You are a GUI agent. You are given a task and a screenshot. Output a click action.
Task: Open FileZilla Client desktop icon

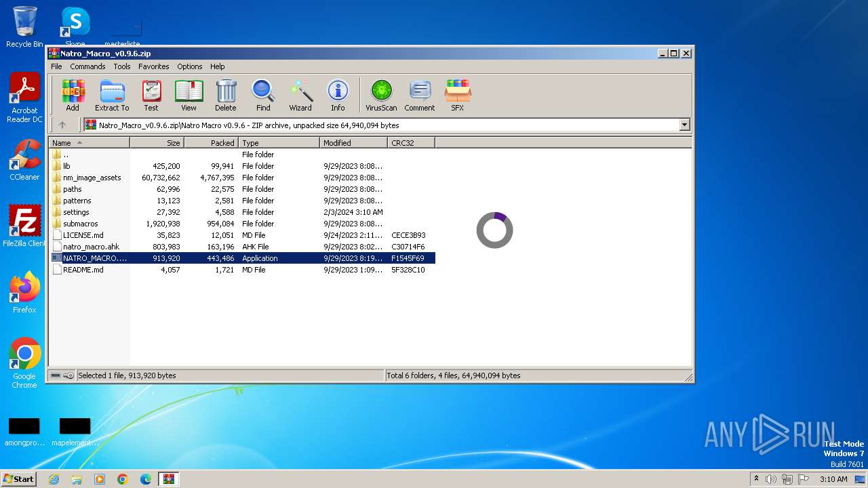[x=24, y=226]
